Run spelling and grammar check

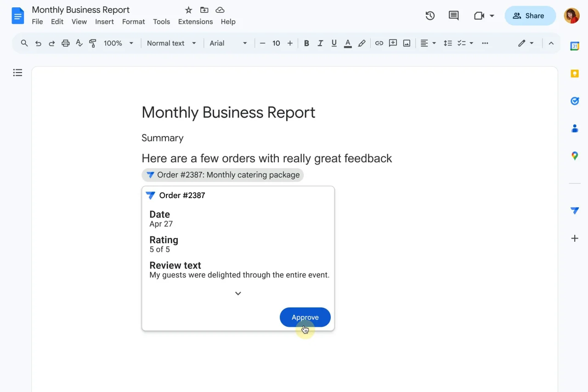tap(79, 43)
